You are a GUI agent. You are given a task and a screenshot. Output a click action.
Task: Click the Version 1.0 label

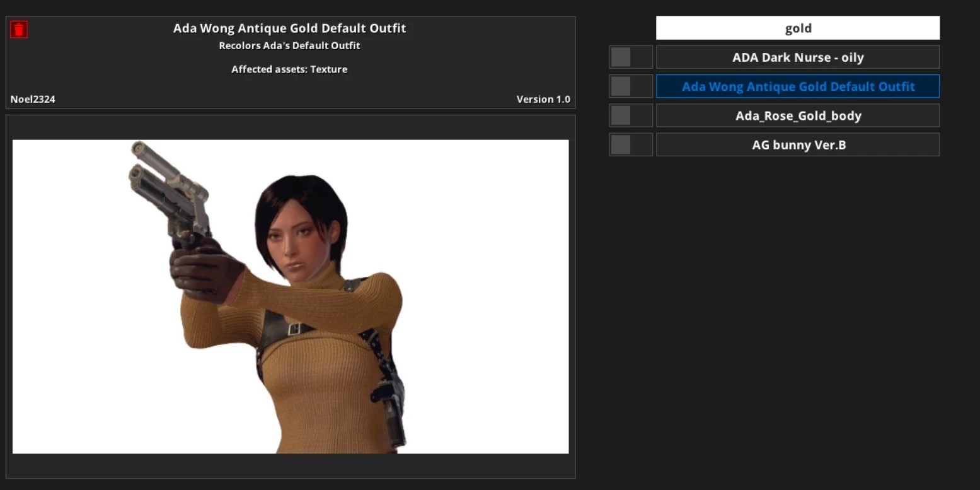[543, 99]
